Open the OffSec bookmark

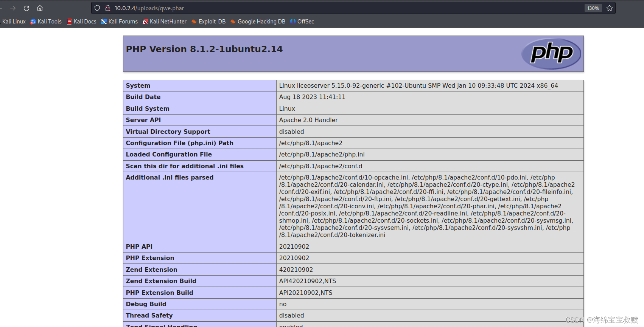tap(302, 22)
